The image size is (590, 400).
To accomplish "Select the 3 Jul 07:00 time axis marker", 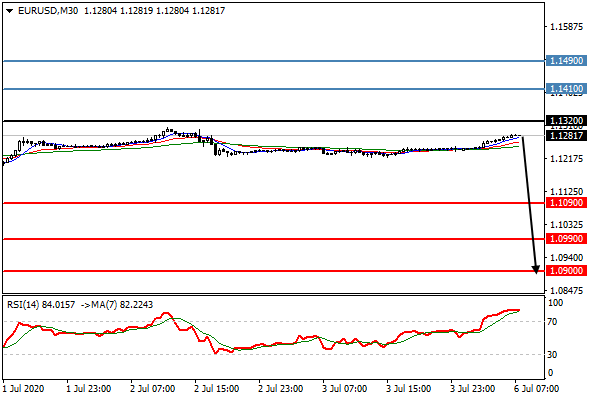I will point(344,389).
